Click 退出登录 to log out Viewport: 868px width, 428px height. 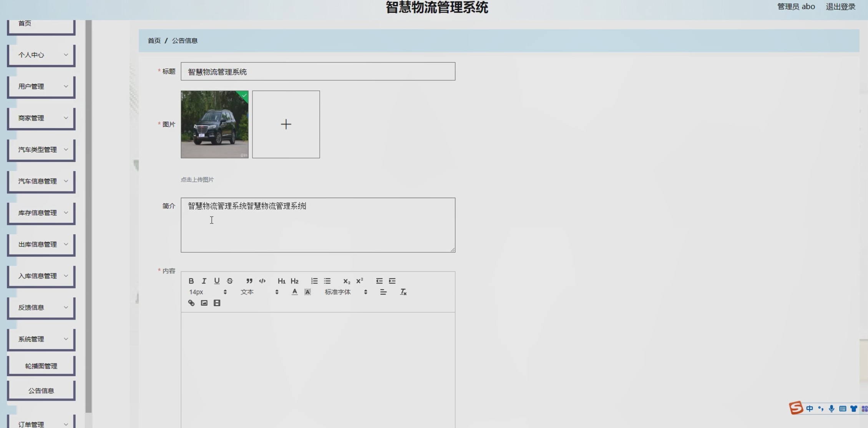(x=840, y=7)
